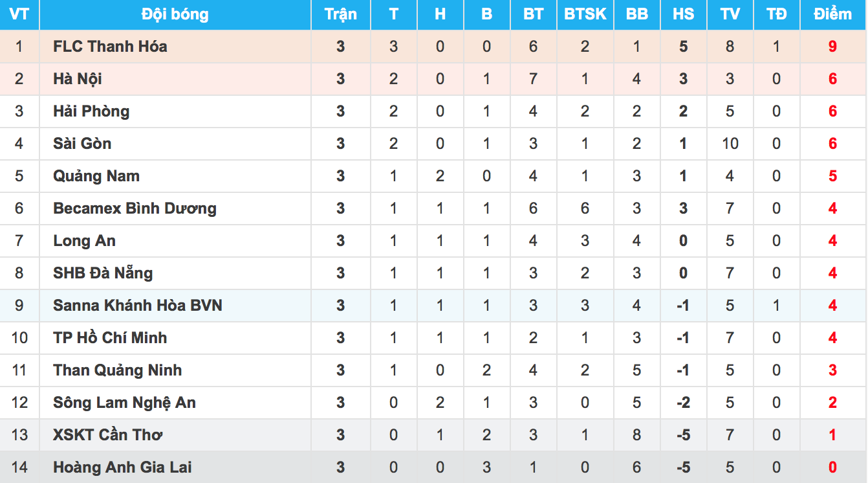The width and height of the screenshot is (868, 483).
Task: Sort table by Điểm column header
Action: (x=833, y=14)
